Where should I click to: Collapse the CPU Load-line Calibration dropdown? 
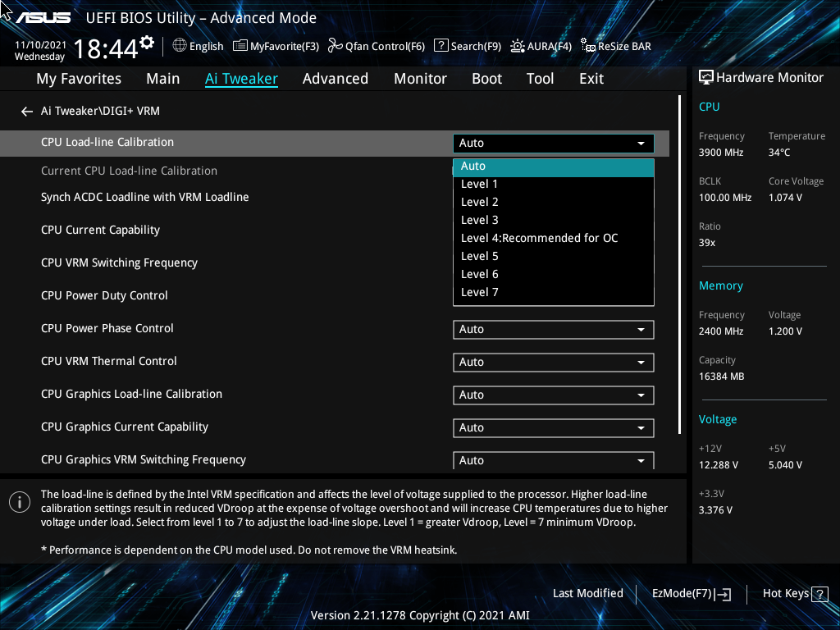(x=554, y=144)
